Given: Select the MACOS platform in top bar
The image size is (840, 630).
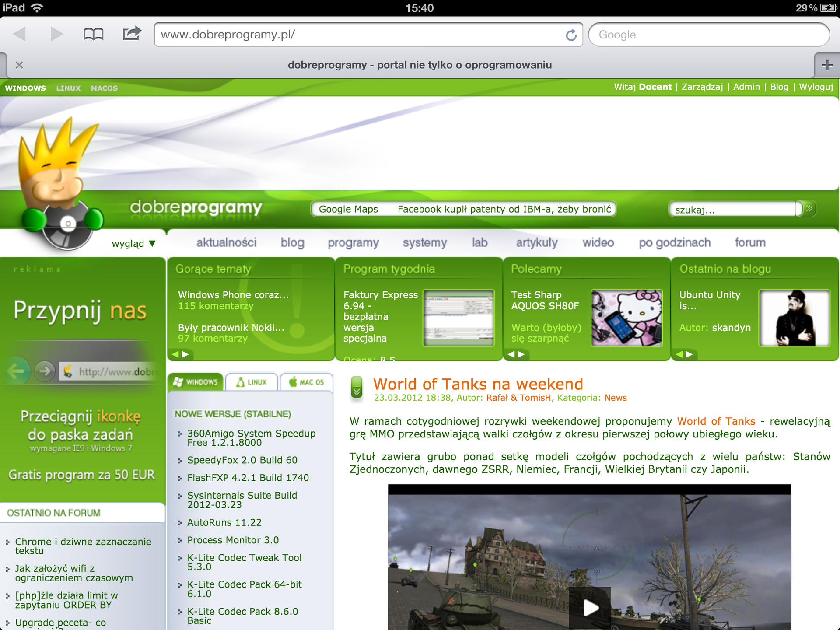Looking at the screenshot, I should point(104,88).
